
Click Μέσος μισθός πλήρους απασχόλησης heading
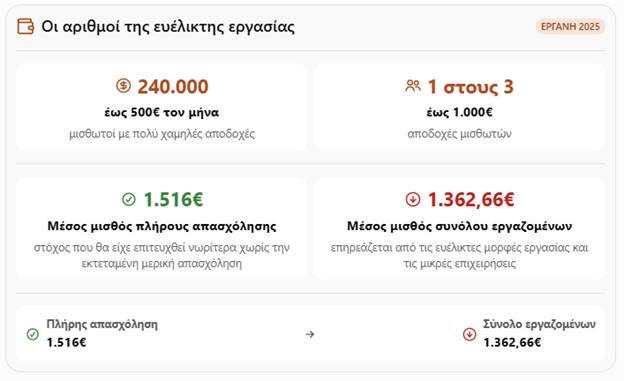tap(162, 226)
